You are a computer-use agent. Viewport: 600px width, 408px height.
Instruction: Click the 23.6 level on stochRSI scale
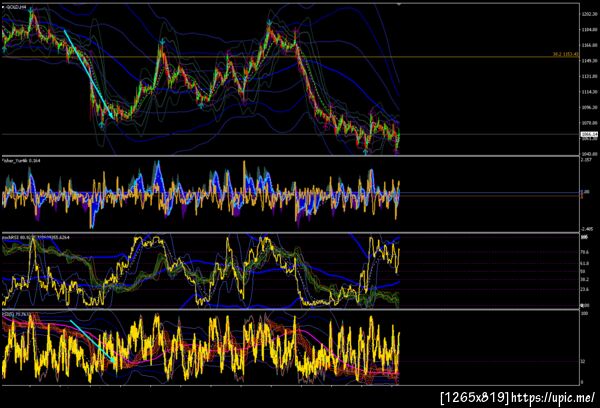tap(585, 290)
